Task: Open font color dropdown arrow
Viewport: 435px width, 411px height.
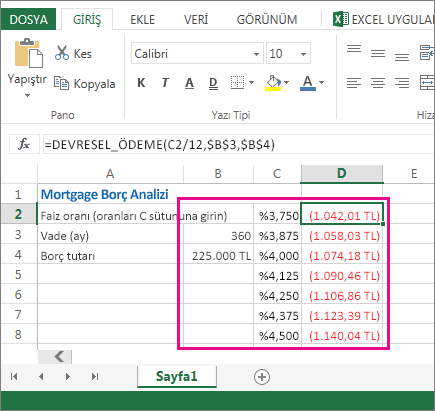Action: (321, 82)
